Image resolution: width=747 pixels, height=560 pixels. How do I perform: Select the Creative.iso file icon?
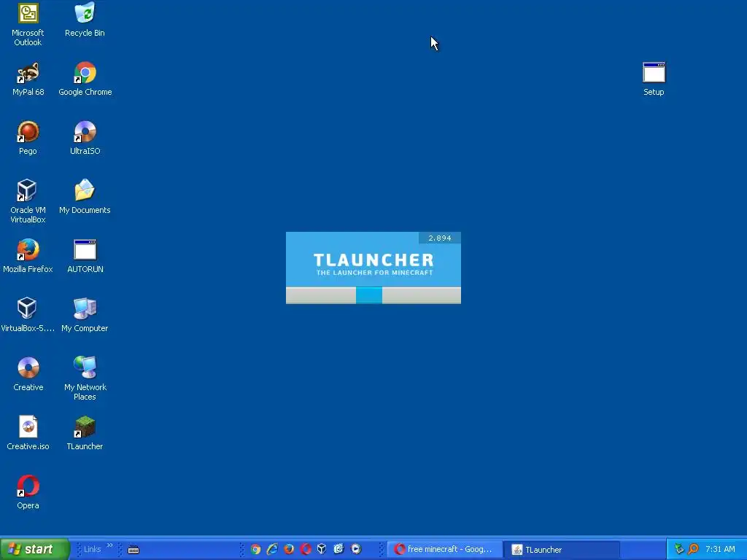point(28,433)
